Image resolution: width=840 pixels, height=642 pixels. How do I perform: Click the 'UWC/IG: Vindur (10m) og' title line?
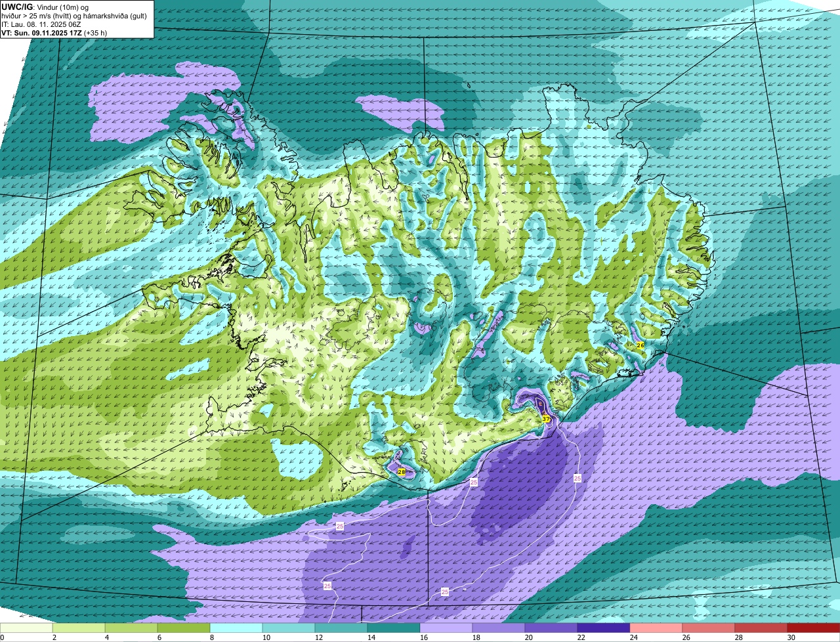tap(45, 7)
